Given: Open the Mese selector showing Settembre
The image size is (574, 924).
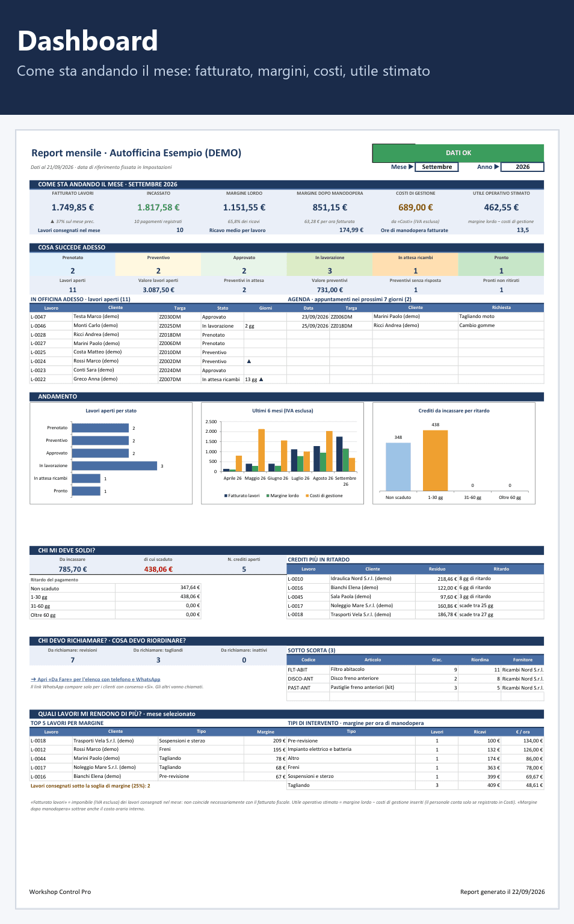Looking at the screenshot, I should tap(437, 167).
